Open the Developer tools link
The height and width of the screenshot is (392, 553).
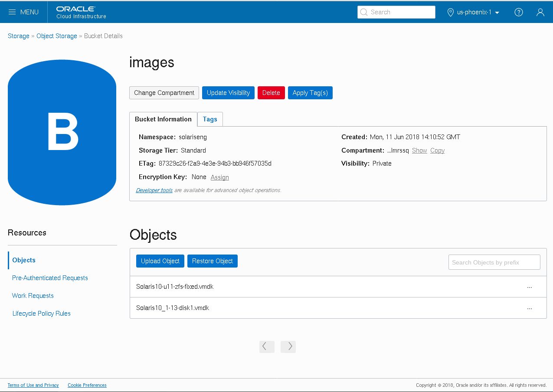(154, 190)
